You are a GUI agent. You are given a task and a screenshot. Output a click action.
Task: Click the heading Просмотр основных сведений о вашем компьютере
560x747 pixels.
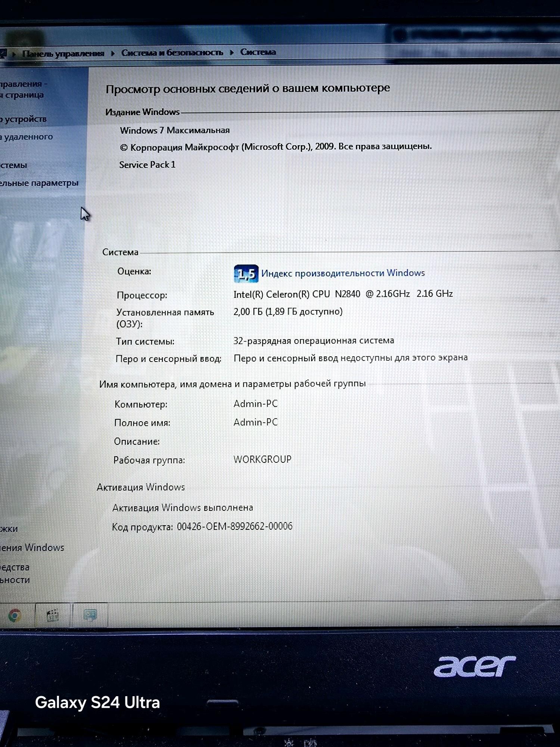tap(248, 89)
